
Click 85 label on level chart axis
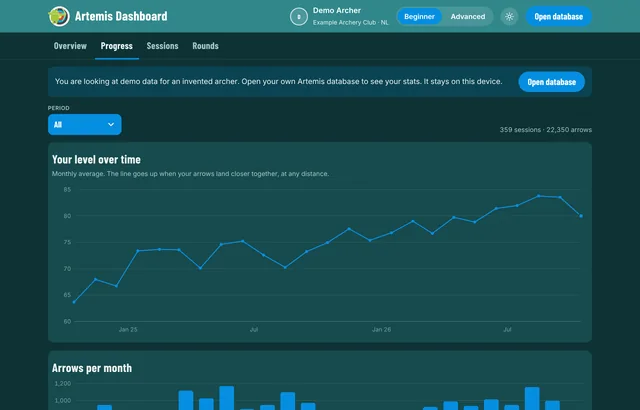[67, 190]
